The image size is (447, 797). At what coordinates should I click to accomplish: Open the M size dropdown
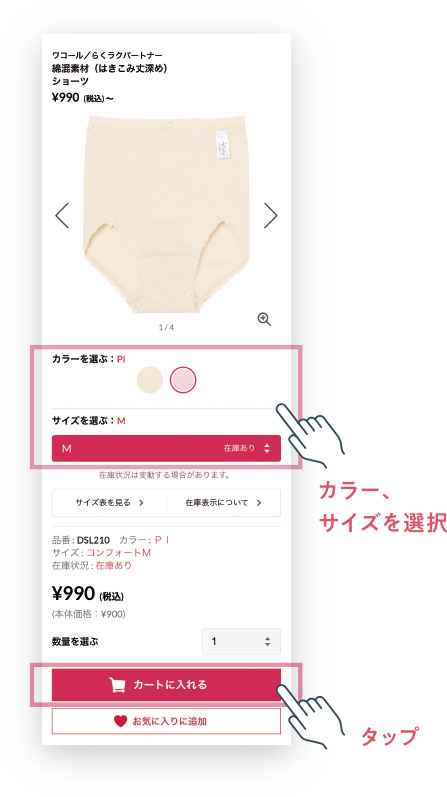click(x=166, y=448)
